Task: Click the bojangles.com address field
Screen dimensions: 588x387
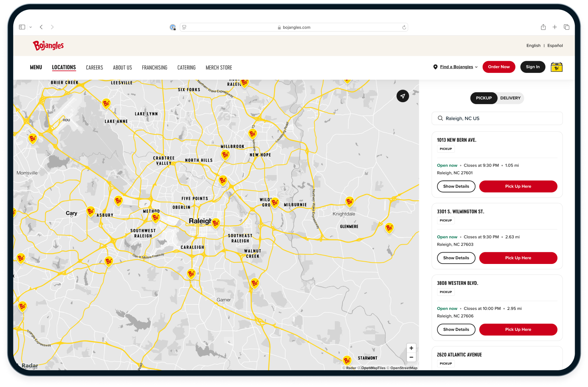Action: (x=294, y=27)
